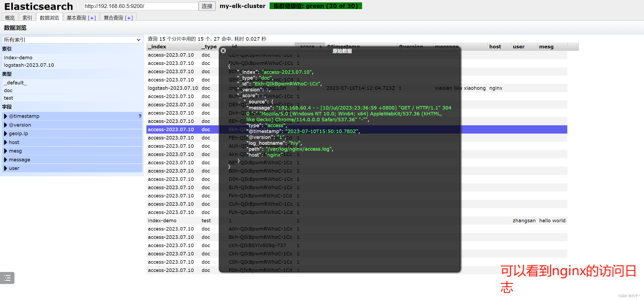The width and height of the screenshot is (644, 300).
Task: Expand the user field triangle
Action: point(5,168)
